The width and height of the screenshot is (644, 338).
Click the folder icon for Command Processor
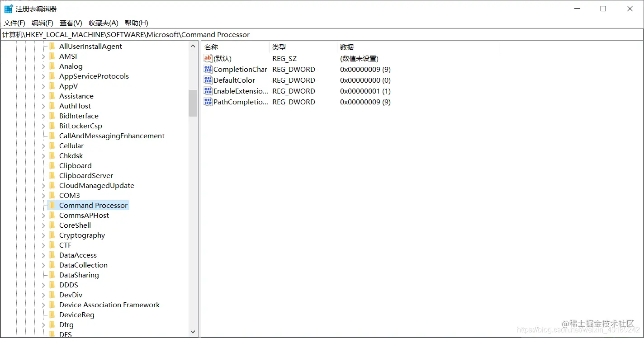[52, 205]
